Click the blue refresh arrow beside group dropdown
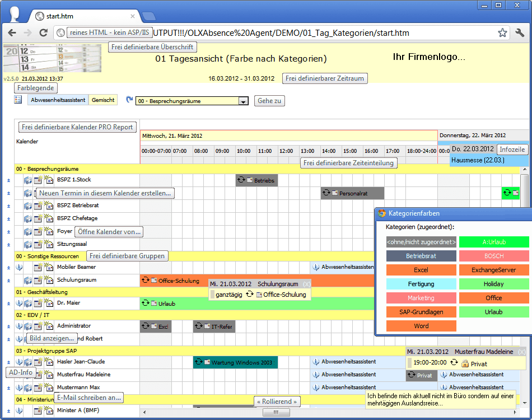This screenshot has width=532, height=420. (129, 100)
